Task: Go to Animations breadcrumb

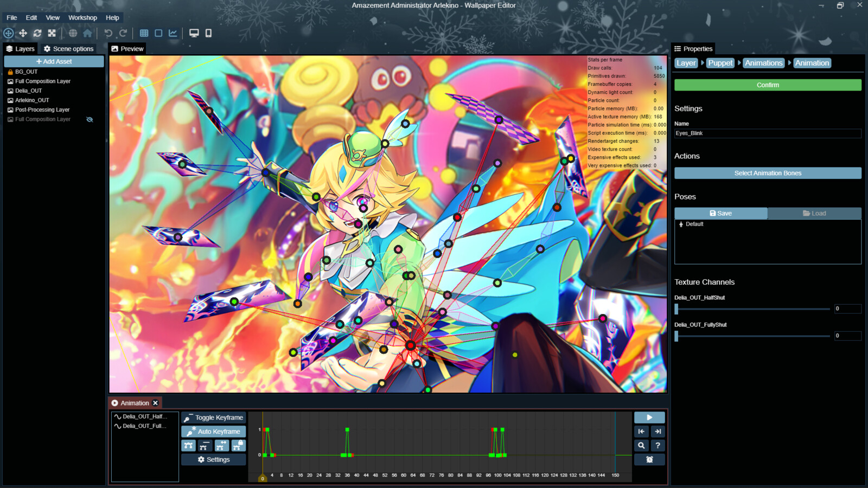Action: tap(763, 63)
